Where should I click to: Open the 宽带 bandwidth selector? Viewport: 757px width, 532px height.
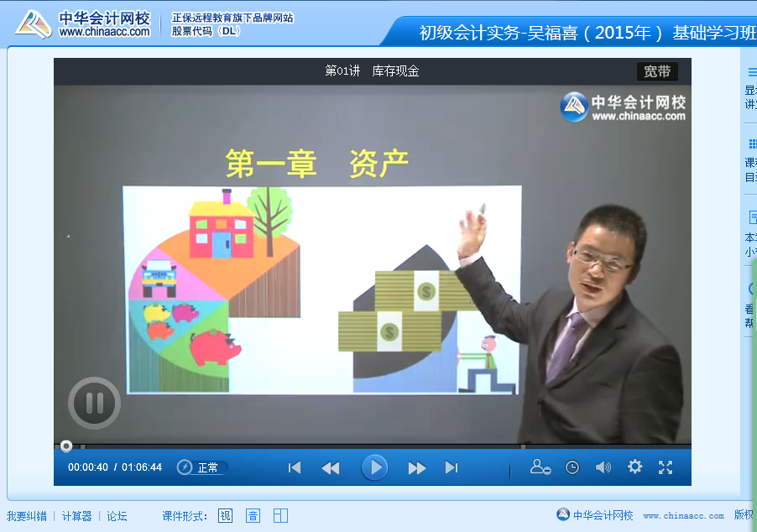(x=657, y=71)
